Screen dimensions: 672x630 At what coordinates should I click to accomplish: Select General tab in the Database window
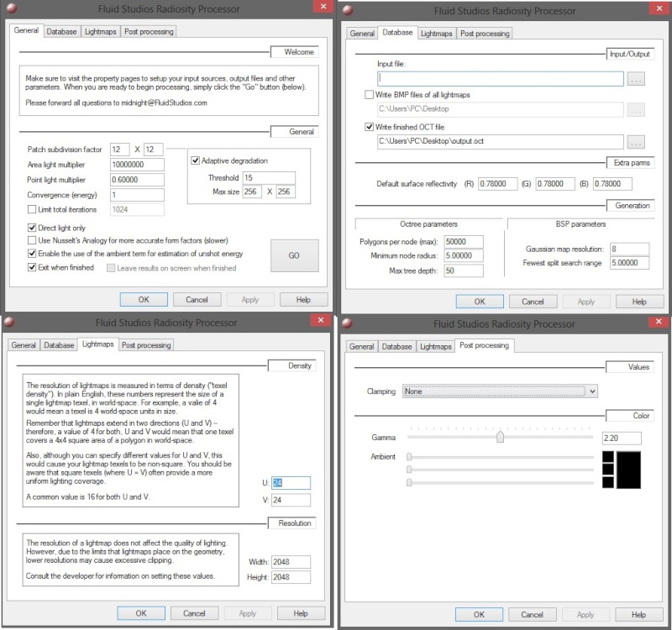point(362,34)
